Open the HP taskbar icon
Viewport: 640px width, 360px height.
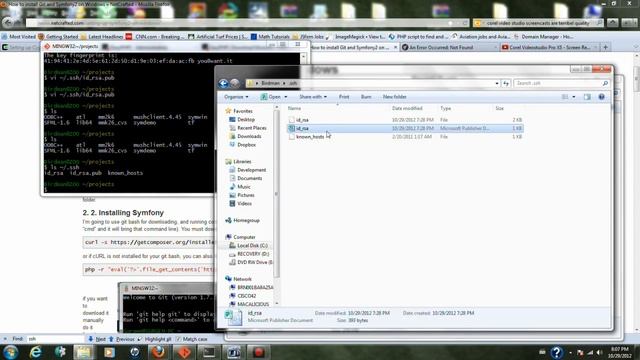click(134, 352)
